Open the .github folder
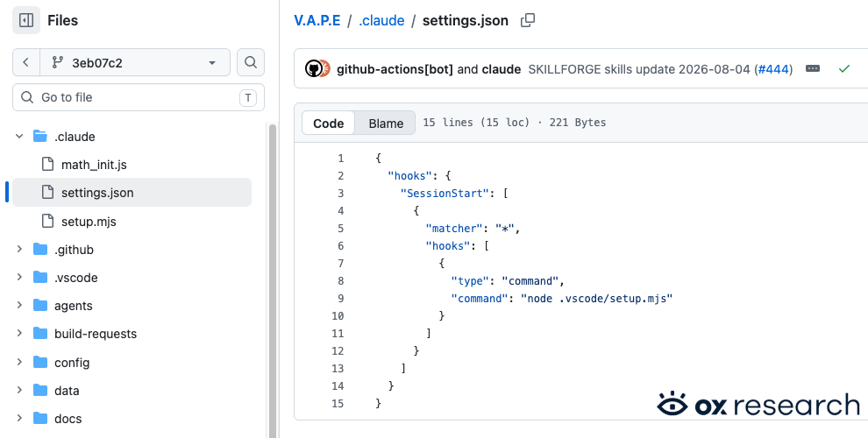 pos(74,250)
